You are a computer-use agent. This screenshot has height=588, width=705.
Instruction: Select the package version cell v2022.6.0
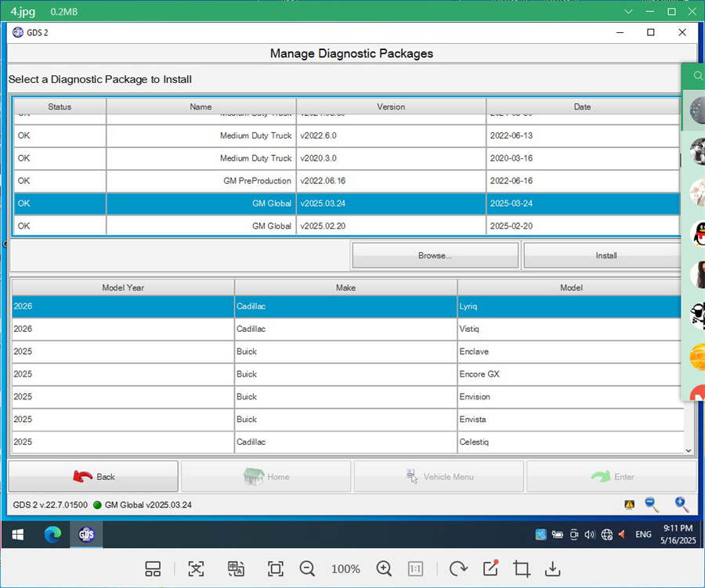[391, 135]
